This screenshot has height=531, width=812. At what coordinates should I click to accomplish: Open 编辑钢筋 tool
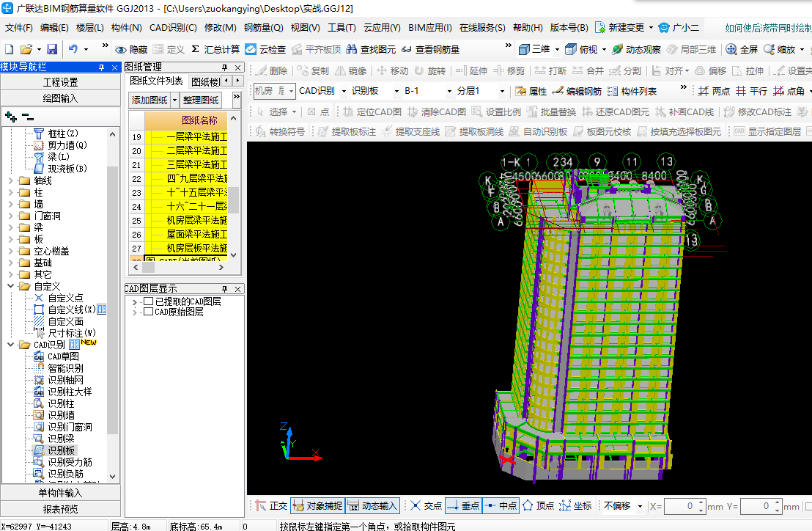click(577, 91)
